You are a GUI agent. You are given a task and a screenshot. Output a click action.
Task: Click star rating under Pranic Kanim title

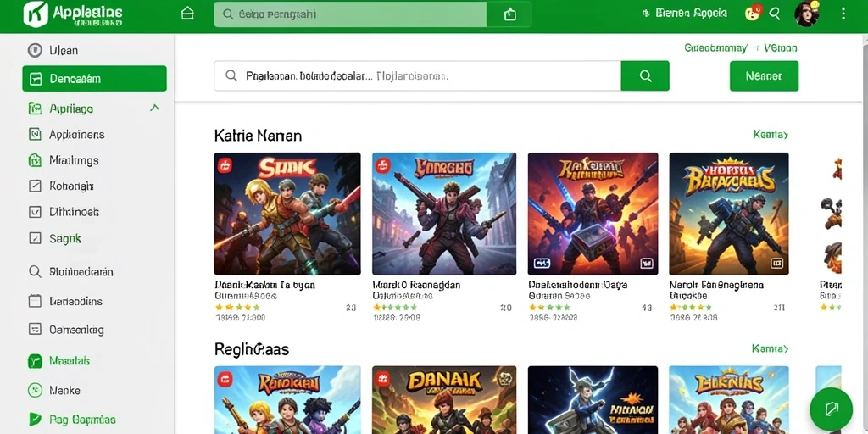click(237, 307)
